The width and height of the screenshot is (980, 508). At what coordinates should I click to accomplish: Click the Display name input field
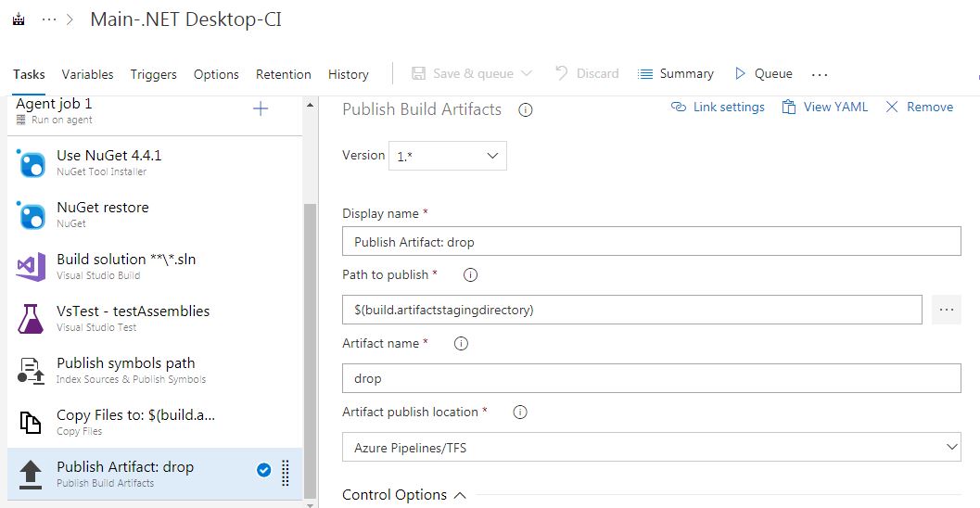(651, 241)
